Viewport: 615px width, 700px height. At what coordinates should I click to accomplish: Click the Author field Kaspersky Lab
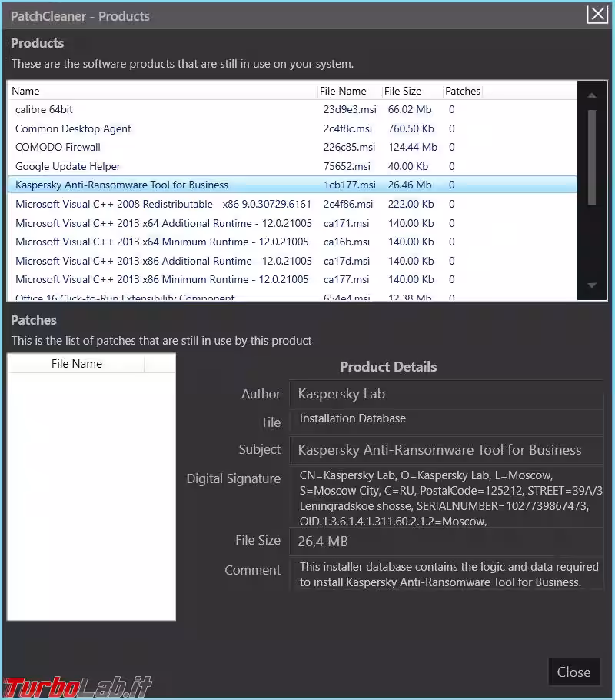click(446, 394)
